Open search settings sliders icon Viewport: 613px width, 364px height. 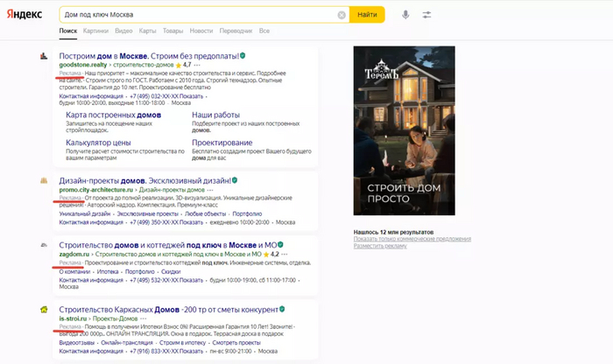coord(426,15)
